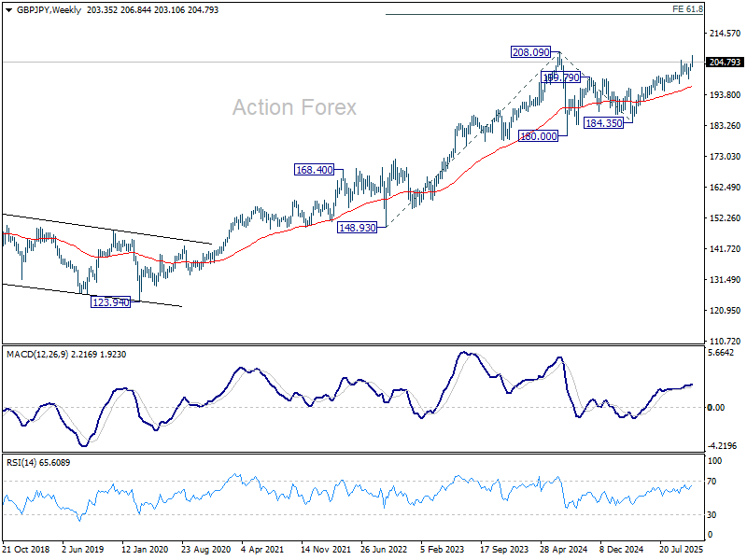Select the 168.400 price annotation
747x560 pixels.
(x=315, y=170)
